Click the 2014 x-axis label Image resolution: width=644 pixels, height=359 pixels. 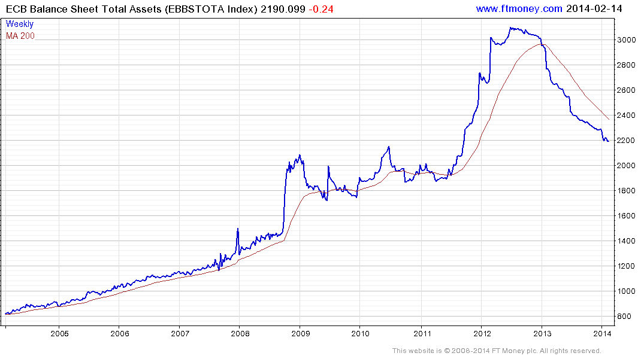click(x=602, y=333)
